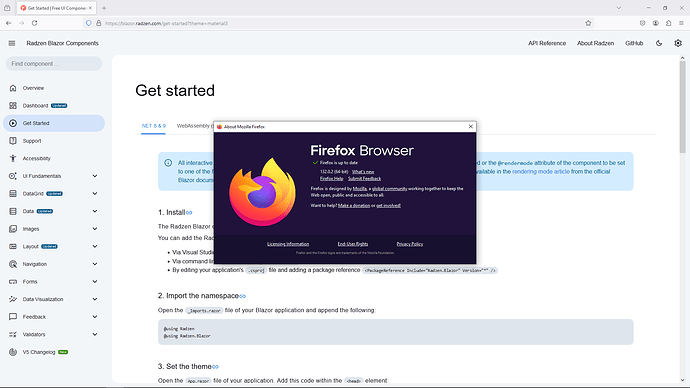
Task: Toggle dark mode moon icon
Action: 659,43
